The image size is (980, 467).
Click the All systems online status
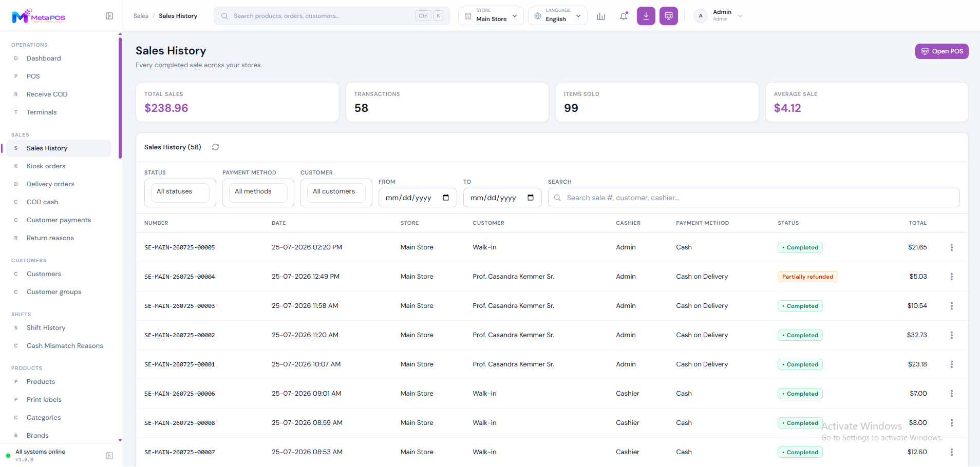coord(40,452)
